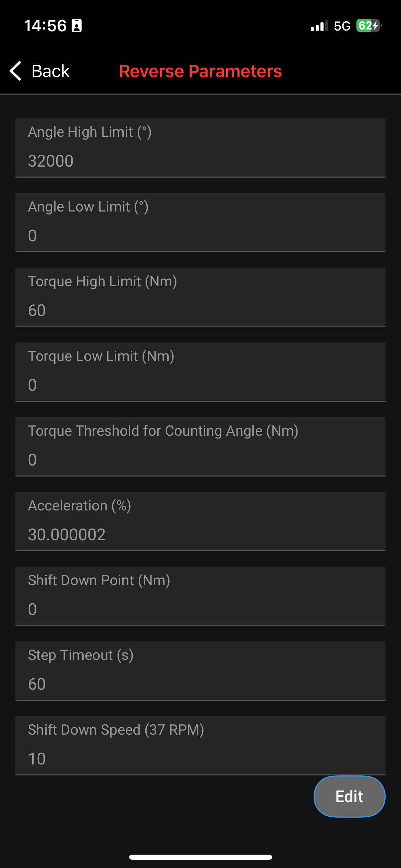401x868 pixels.
Task: Tap the Step Timeout seconds field
Action: (x=200, y=671)
